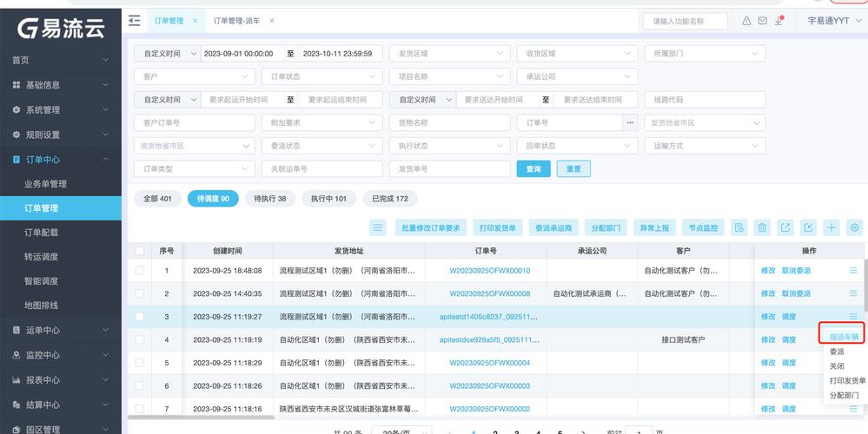Switch to the 订单管理-派车 tab

tap(237, 21)
